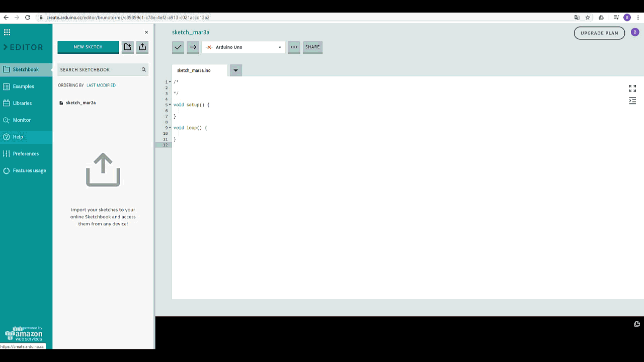Click the NEW SKETCH button
The height and width of the screenshot is (362, 644).
[x=88, y=47]
